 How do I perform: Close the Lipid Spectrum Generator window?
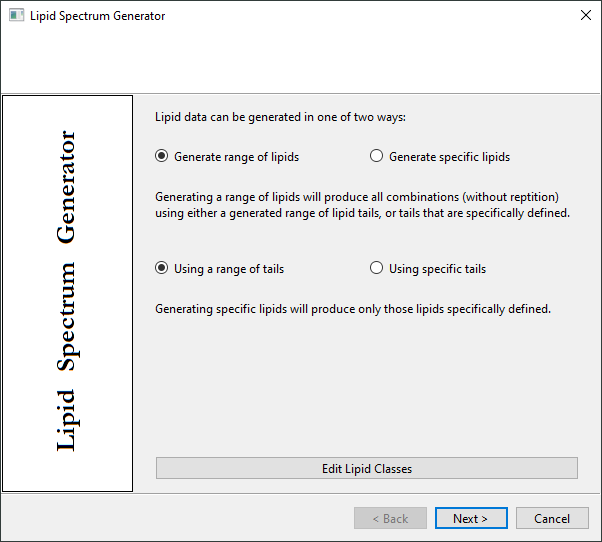[585, 15]
